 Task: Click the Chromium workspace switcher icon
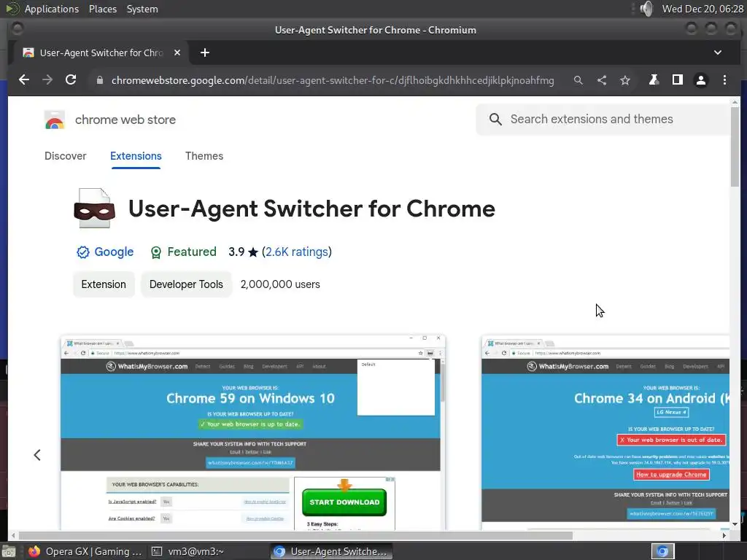(662, 551)
